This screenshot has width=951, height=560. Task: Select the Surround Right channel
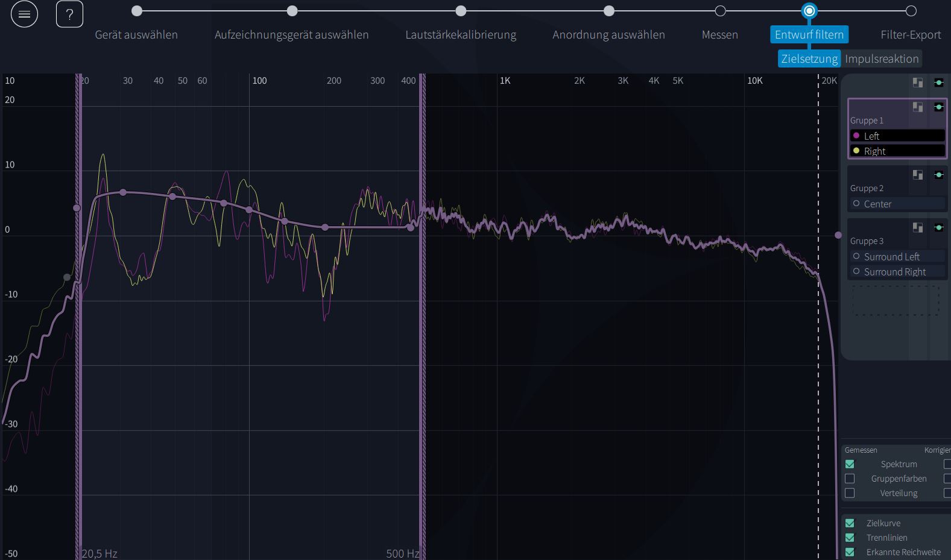897,271
